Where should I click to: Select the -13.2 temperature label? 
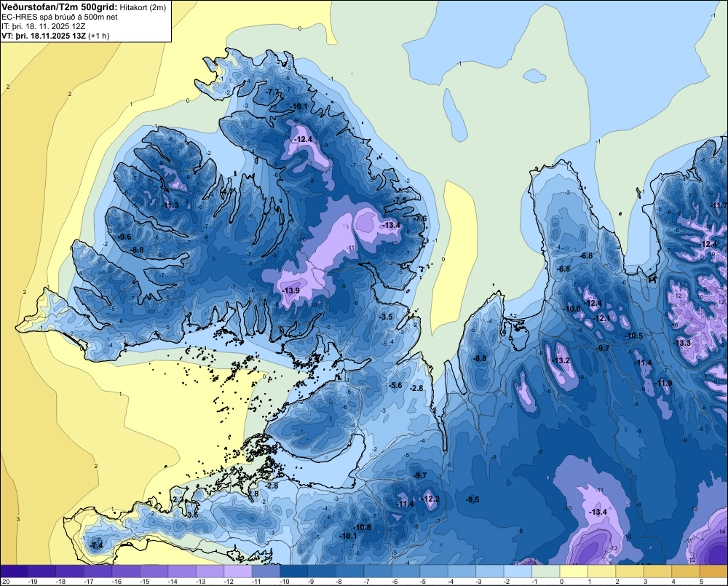(x=561, y=360)
